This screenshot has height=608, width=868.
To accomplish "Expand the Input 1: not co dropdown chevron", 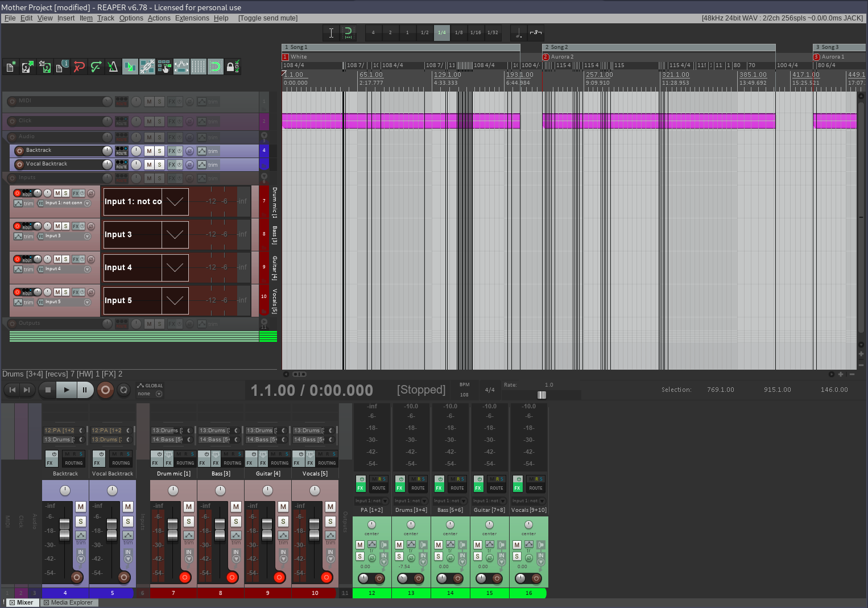I will coord(175,201).
